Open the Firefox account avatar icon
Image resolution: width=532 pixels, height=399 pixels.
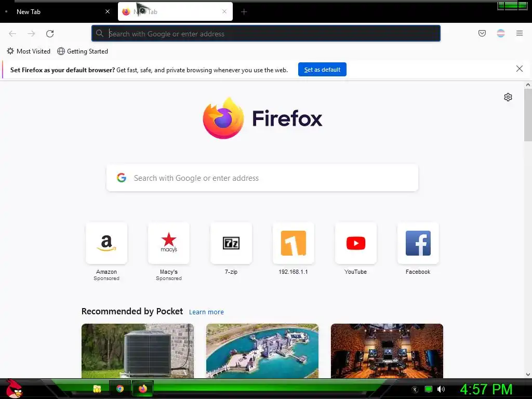point(500,33)
